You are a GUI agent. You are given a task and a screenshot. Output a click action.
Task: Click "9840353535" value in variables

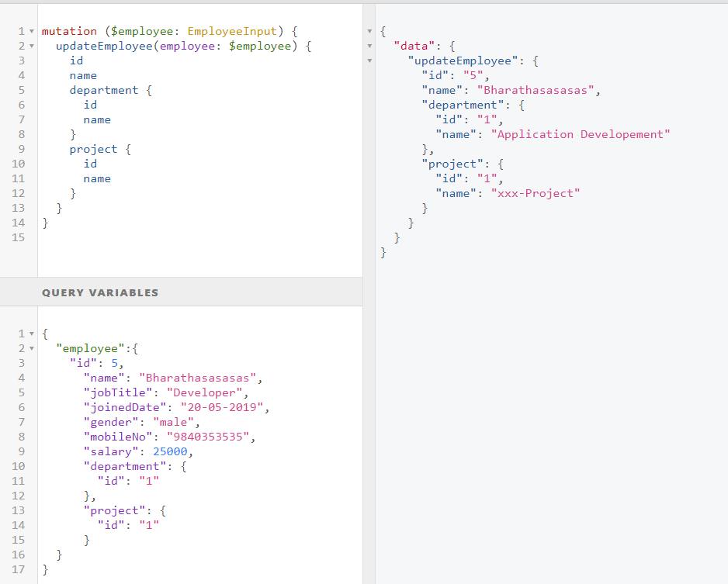click(208, 437)
